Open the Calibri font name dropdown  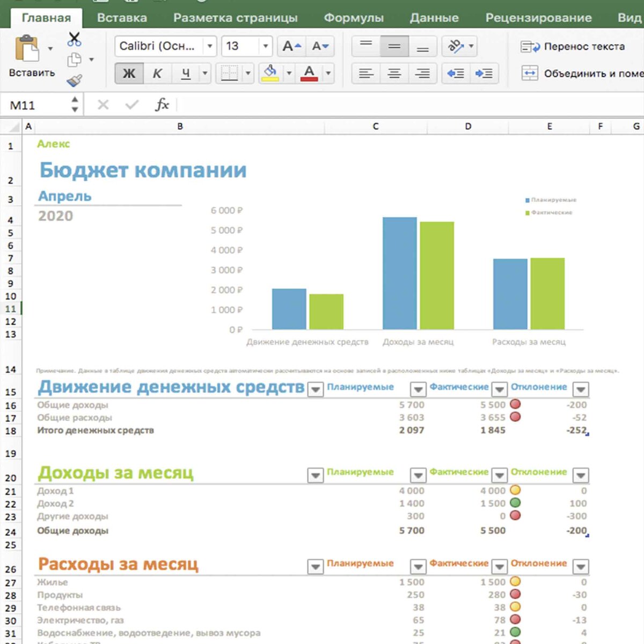210,46
